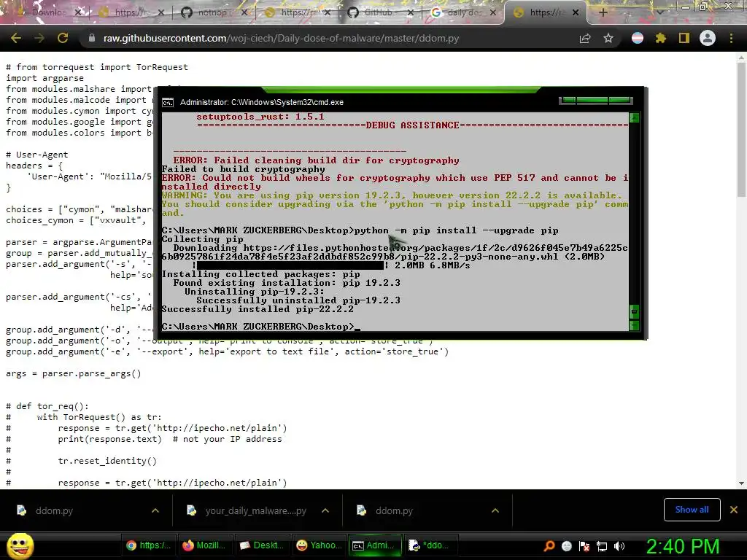747x560 pixels.
Task: Switch to the '*ddo...' editor taskbar button
Action: coord(431,545)
